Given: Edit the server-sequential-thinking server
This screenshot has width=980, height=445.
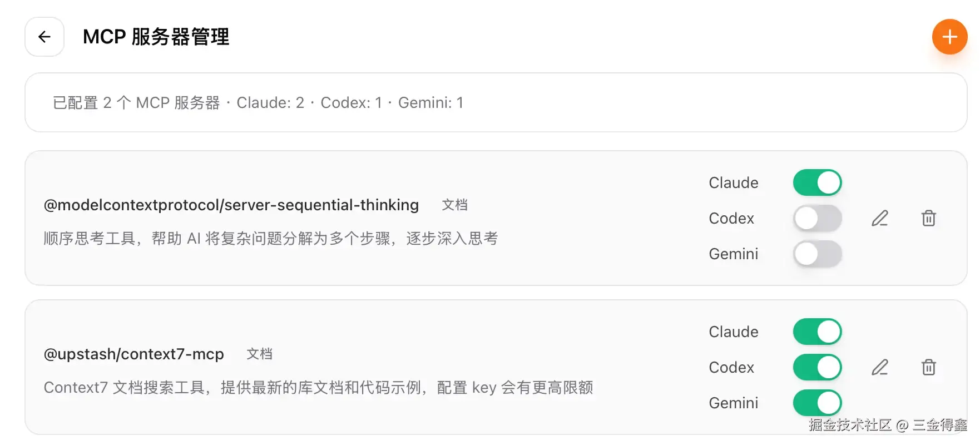Looking at the screenshot, I should click(x=879, y=218).
